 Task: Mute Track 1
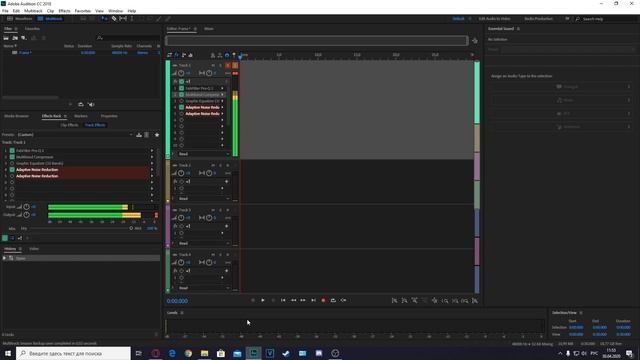pyautogui.click(x=213, y=65)
